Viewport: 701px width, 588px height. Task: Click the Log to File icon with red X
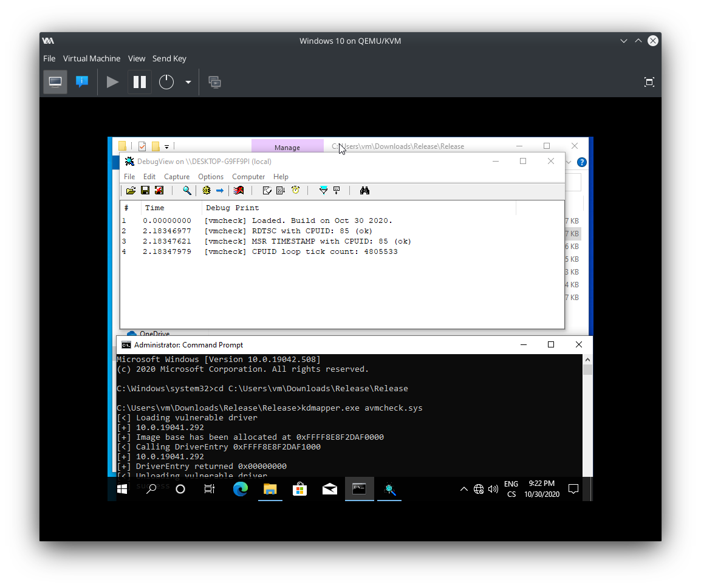pyautogui.click(x=159, y=191)
